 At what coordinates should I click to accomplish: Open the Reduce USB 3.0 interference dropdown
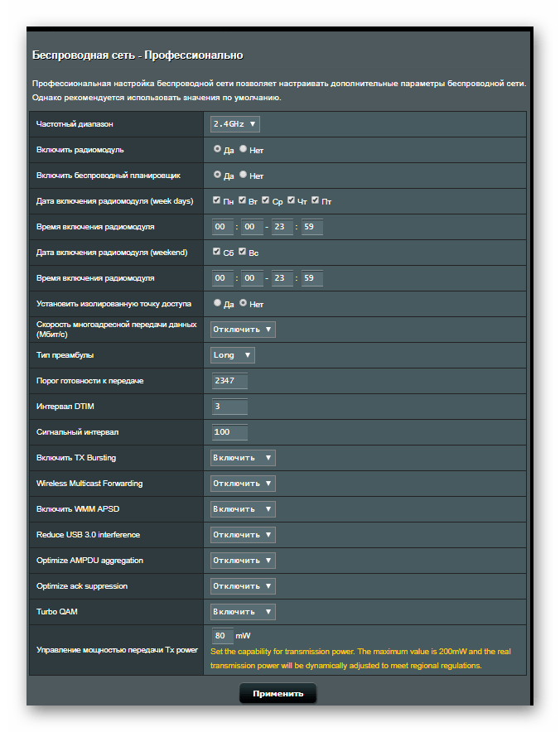[x=243, y=535]
